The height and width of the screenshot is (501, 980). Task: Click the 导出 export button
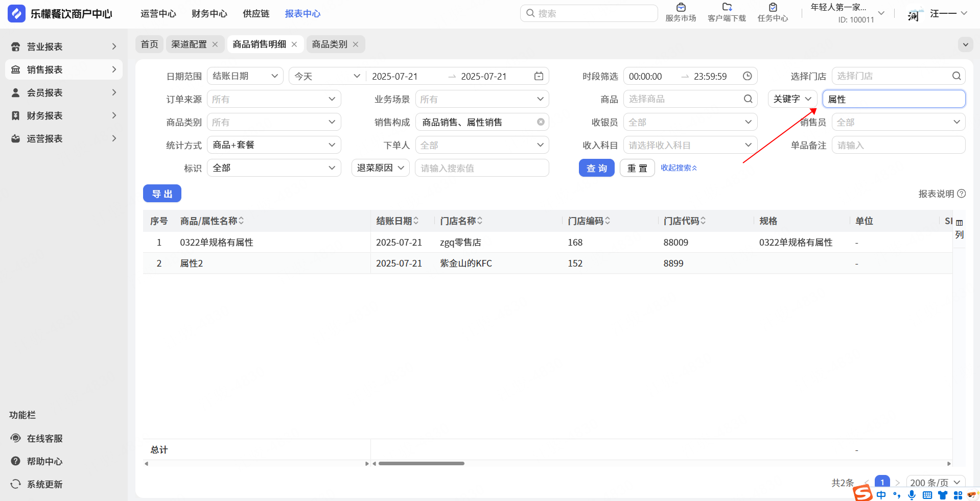(x=162, y=194)
